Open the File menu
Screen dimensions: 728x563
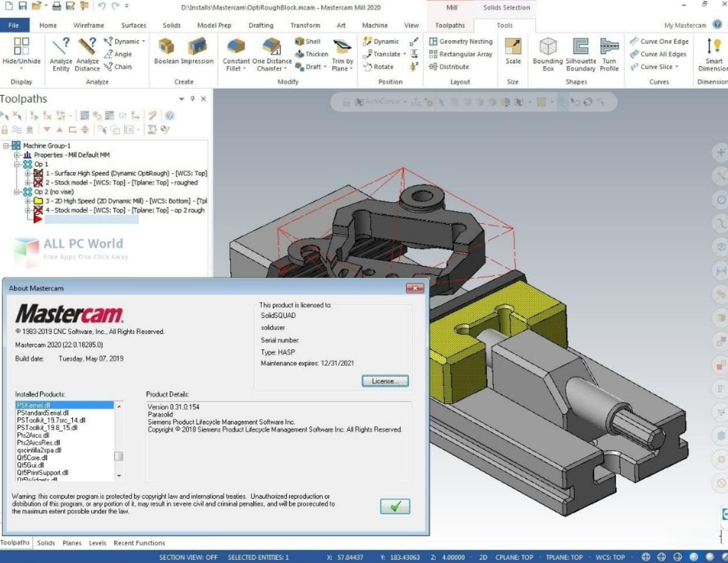click(14, 25)
